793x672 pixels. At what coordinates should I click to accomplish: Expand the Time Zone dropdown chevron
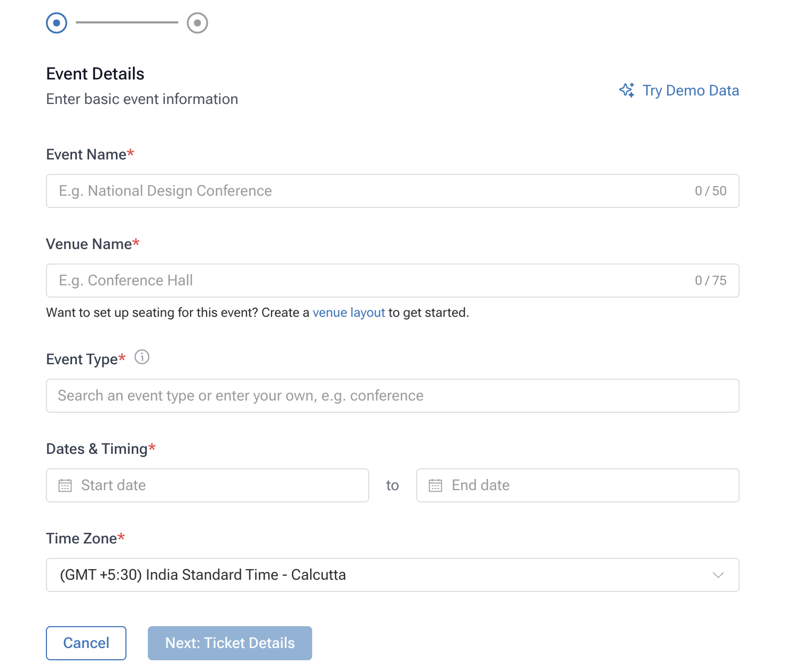(718, 575)
